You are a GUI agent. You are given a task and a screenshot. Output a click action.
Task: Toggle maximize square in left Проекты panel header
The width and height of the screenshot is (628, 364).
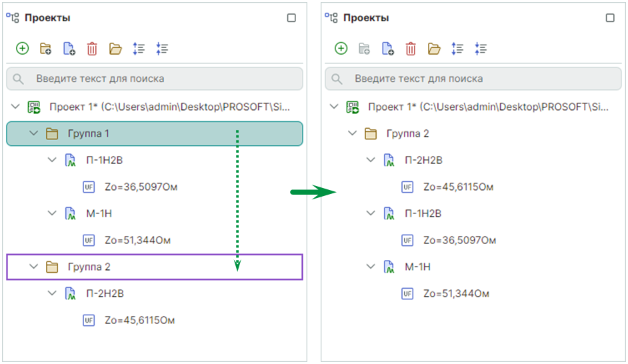(291, 18)
